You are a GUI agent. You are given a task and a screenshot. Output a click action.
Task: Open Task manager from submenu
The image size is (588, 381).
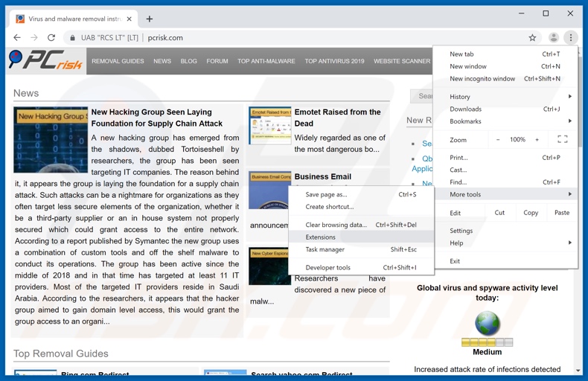point(361,249)
